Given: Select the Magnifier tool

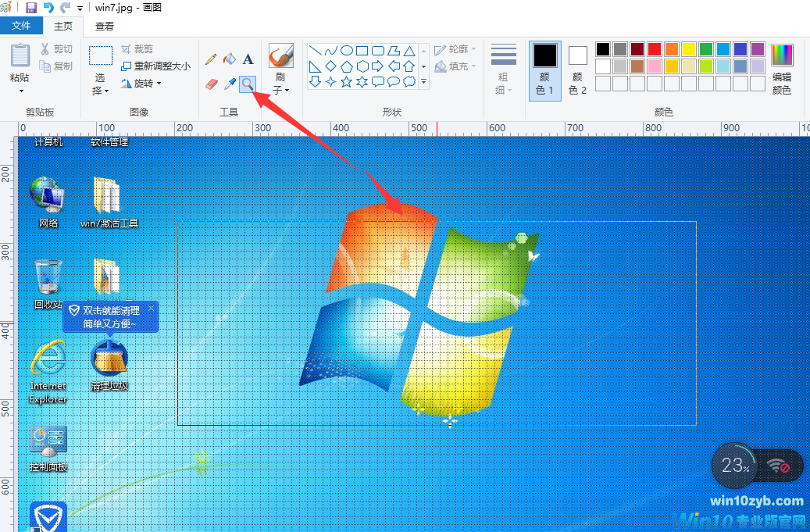Looking at the screenshot, I should (248, 84).
